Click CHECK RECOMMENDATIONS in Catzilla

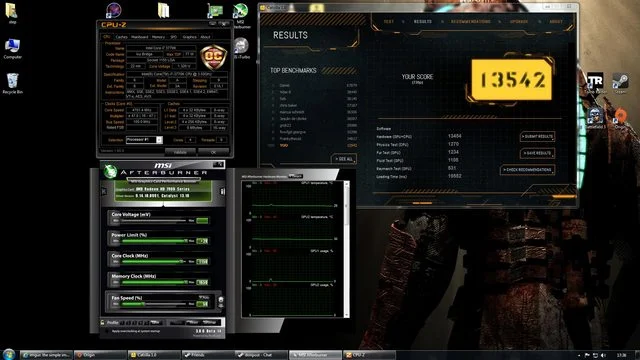[x=527, y=170]
